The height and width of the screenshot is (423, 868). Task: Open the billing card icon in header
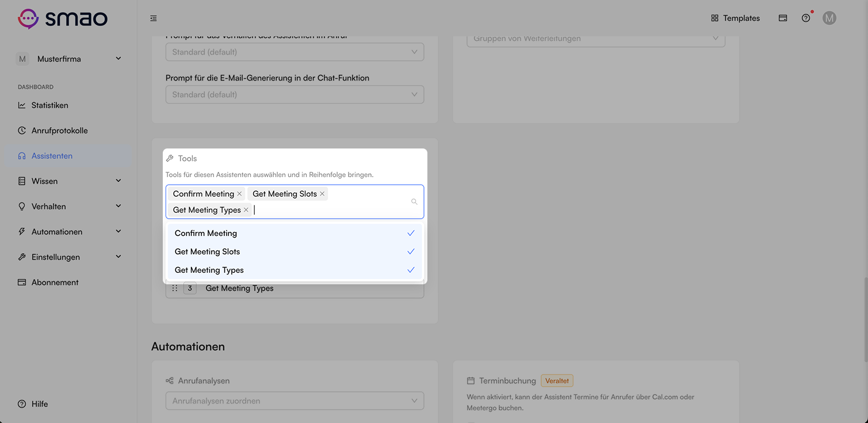coord(783,18)
